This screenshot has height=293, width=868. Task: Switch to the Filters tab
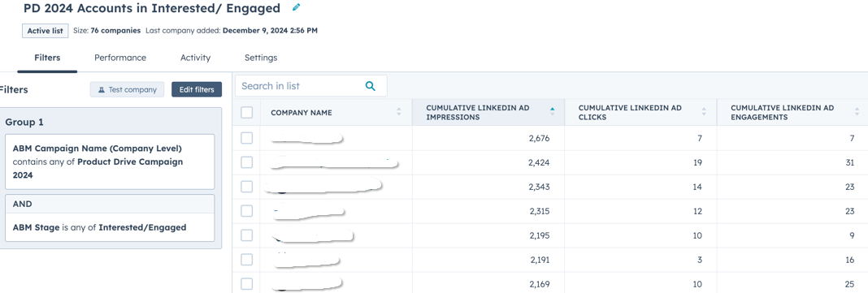pyautogui.click(x=47, y=58)
